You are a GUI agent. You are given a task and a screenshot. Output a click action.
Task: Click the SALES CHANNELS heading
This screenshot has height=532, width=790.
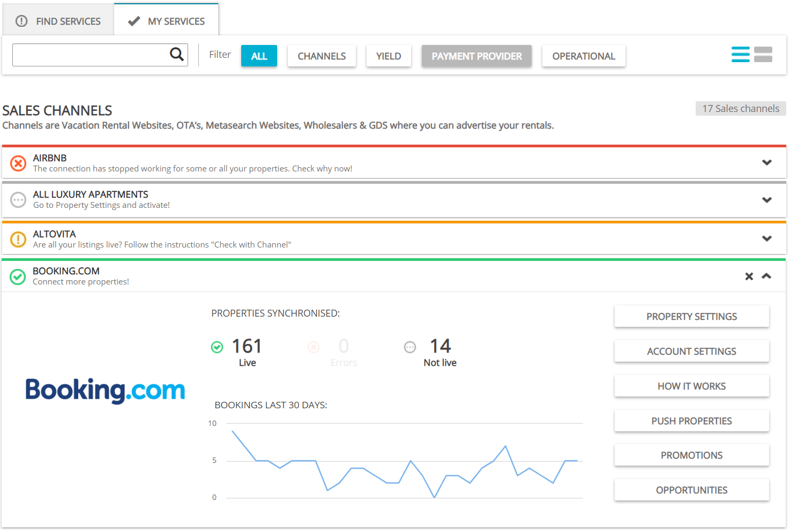pos(57,110)
